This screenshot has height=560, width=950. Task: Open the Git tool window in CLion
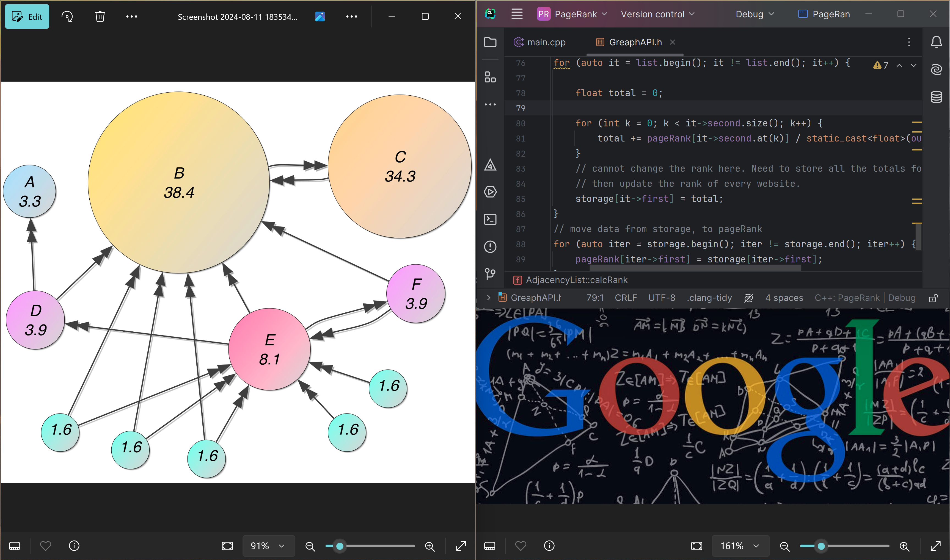click(x=490, y=274)
